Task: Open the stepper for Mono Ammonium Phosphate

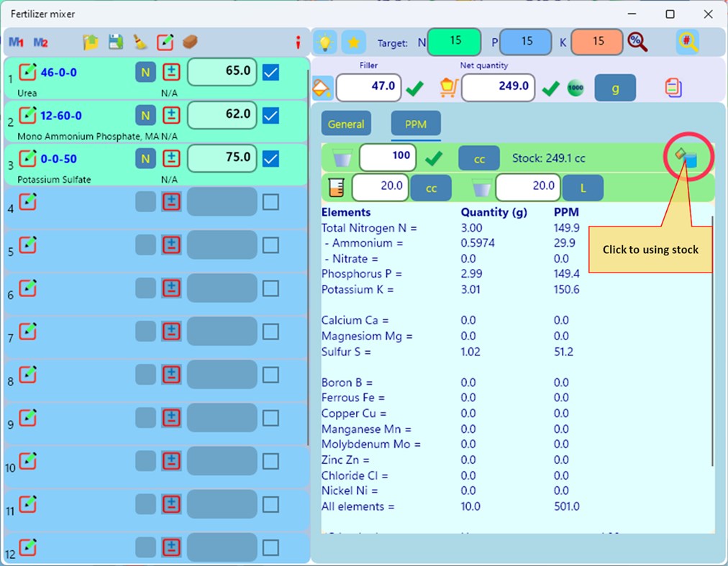Action: [x=170, y=116]
